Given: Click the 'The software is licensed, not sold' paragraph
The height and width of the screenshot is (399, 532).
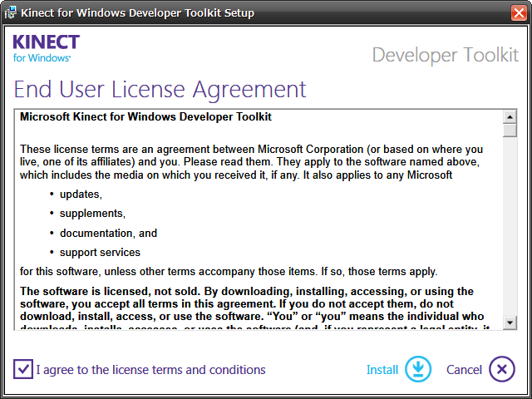Looking at the screenshot, I should (254, 310).
